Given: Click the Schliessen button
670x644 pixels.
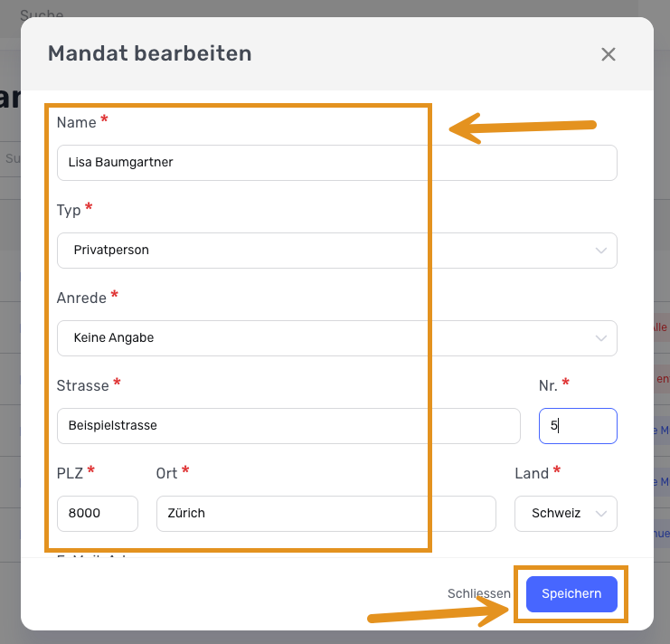Looking at the screenshot, I should coord(478,594).
